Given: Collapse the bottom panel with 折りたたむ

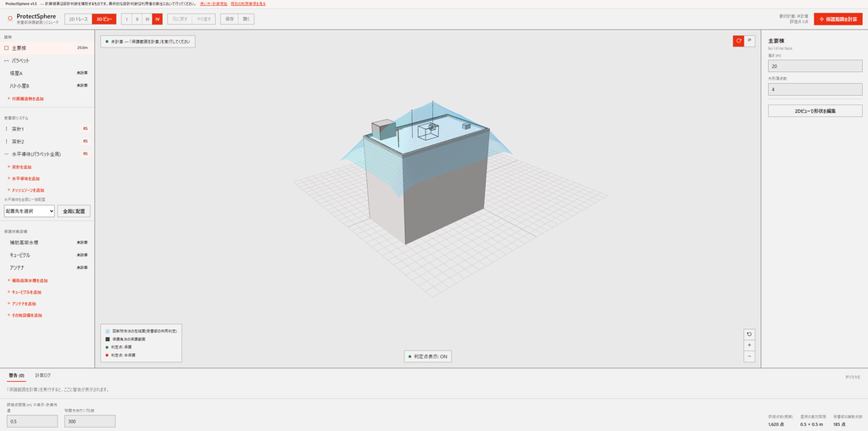Looking at the screenshot, I should pyautogui.click(x=853, y=376).
